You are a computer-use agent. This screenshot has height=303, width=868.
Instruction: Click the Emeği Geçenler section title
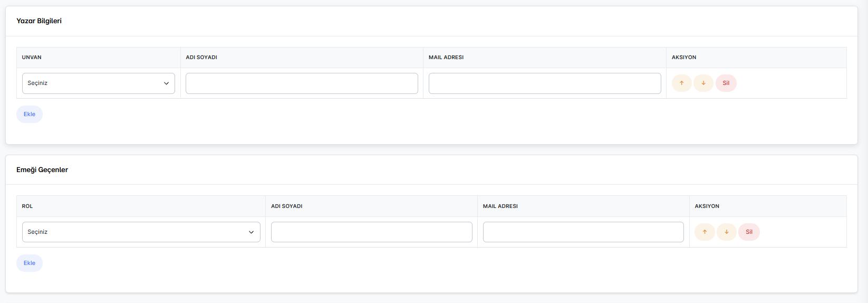click(42, 170)
